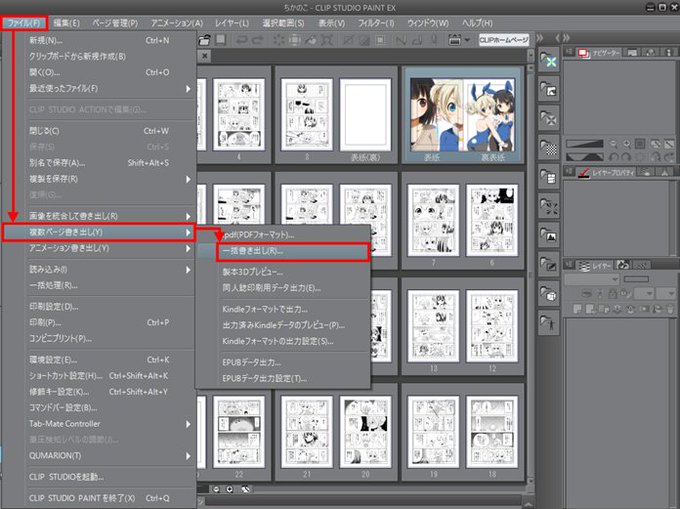This screenshot has height=509, width=680.
Task: Click CLIPホームページ button
Action: tap(504, 40)
